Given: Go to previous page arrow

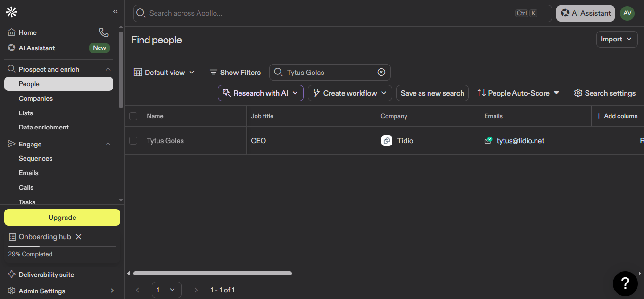Looking at the screenshot, I should click(138, 290).
